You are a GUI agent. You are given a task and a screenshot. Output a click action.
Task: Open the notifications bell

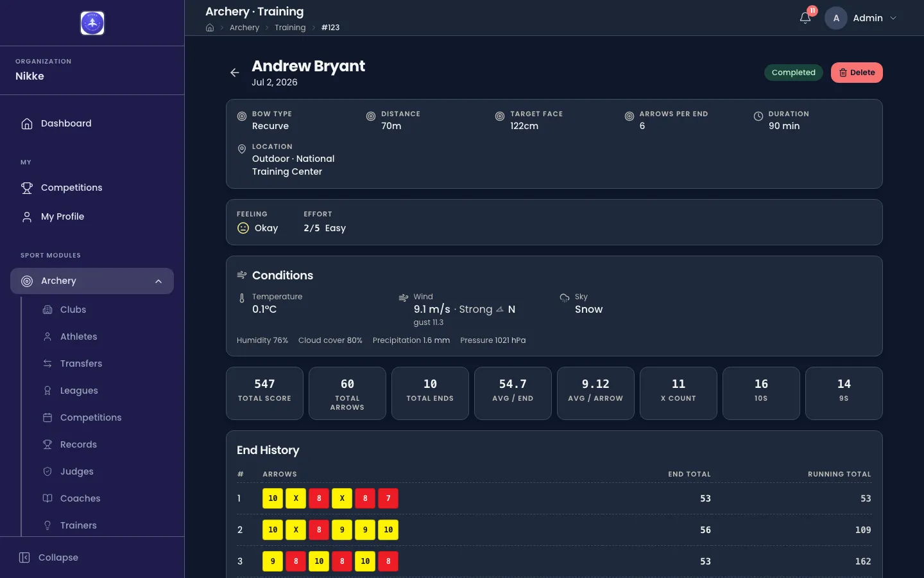805,18
